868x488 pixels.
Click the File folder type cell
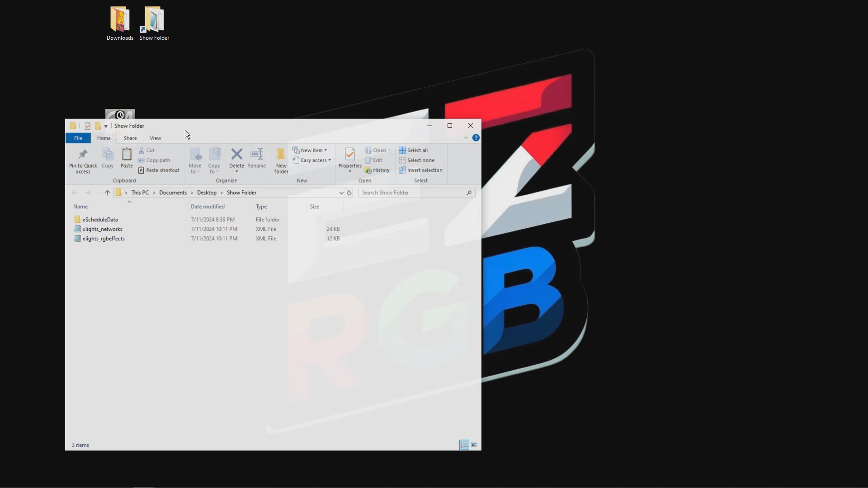pyautogui.click(x=268, y=220)
